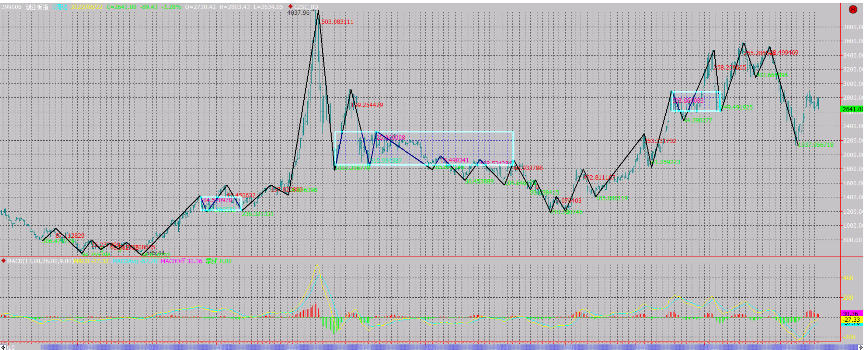
Task: Open the CZSC_BD indicator label
Action: (x=306, y=7)
